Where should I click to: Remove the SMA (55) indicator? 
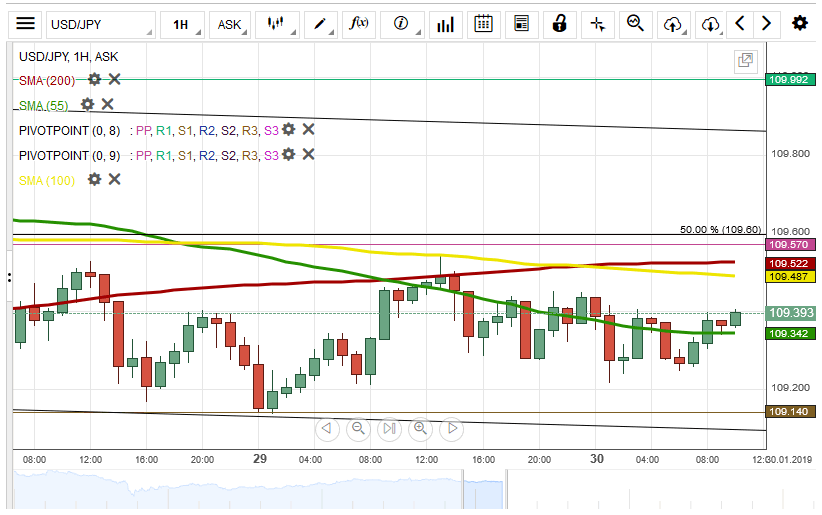click(x=107, y=104)
